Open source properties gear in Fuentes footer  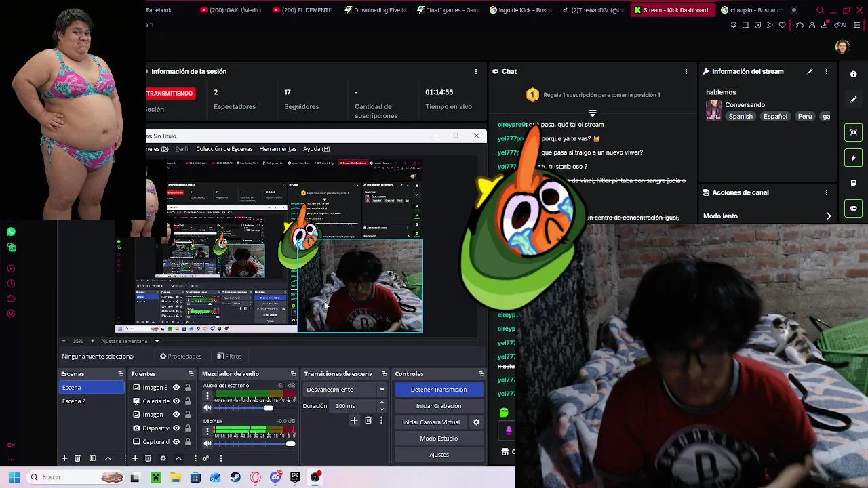point(163,458)
